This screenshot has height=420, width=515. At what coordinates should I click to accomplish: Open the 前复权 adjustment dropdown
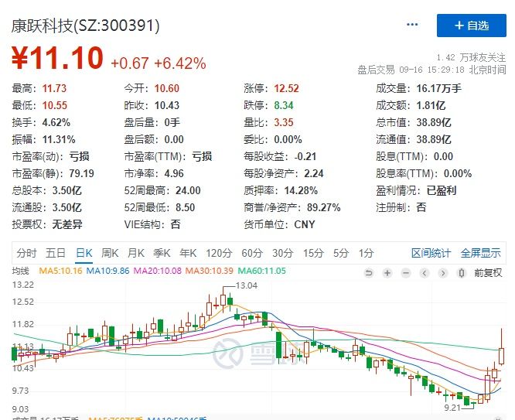(x=488, y=273)
